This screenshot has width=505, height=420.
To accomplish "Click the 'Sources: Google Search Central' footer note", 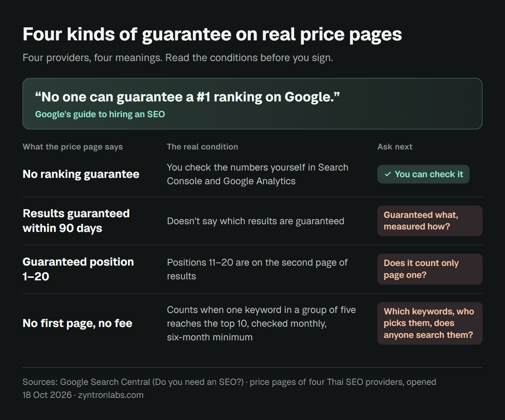I will pyautogui.click(x=229, y=388).
